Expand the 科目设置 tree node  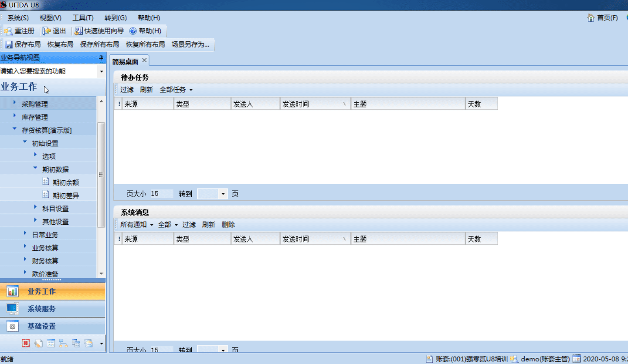35,208
